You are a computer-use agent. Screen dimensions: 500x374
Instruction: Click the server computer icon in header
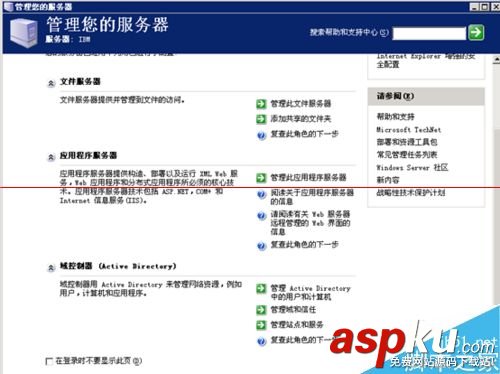(23, 33)
